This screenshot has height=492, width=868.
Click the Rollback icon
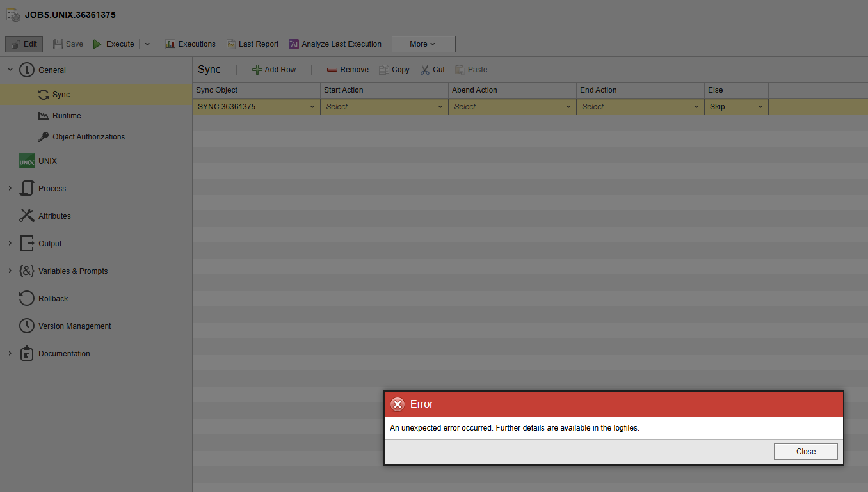pyautogui.click(x=26, y=298)
